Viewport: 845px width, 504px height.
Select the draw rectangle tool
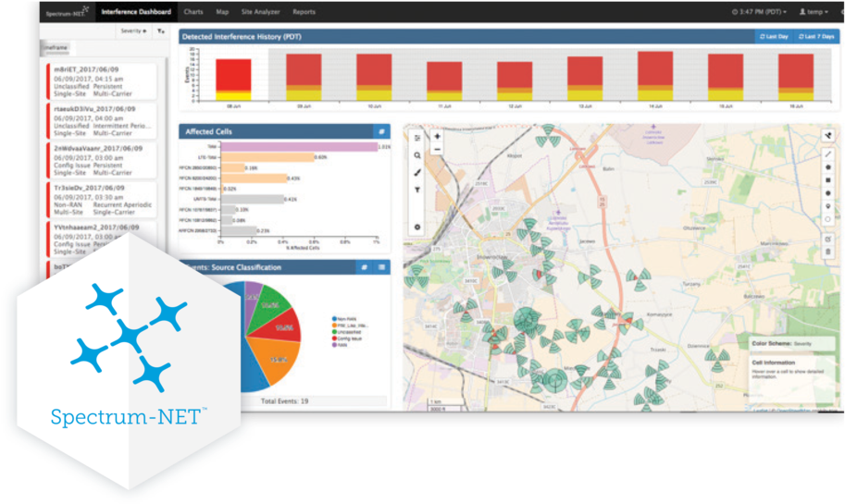828,179
